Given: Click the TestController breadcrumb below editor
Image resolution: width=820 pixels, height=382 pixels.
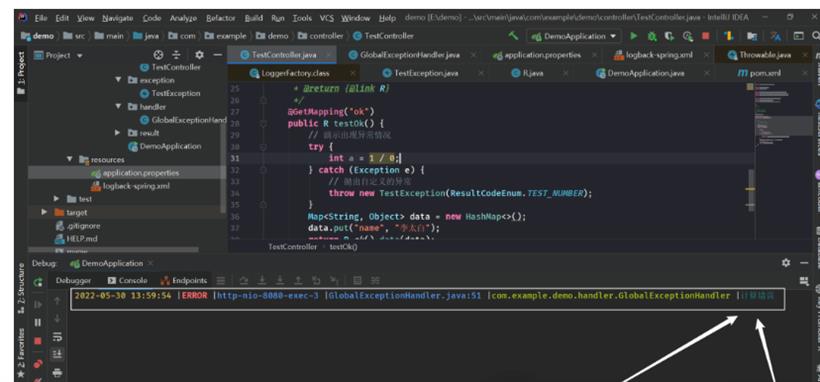Looking at the screenshot, I should pyautogui.click(x=292, y=246).
